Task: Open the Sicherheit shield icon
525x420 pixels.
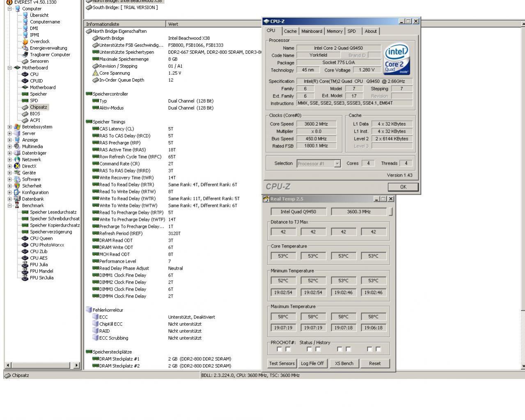Action: point(17,186)
